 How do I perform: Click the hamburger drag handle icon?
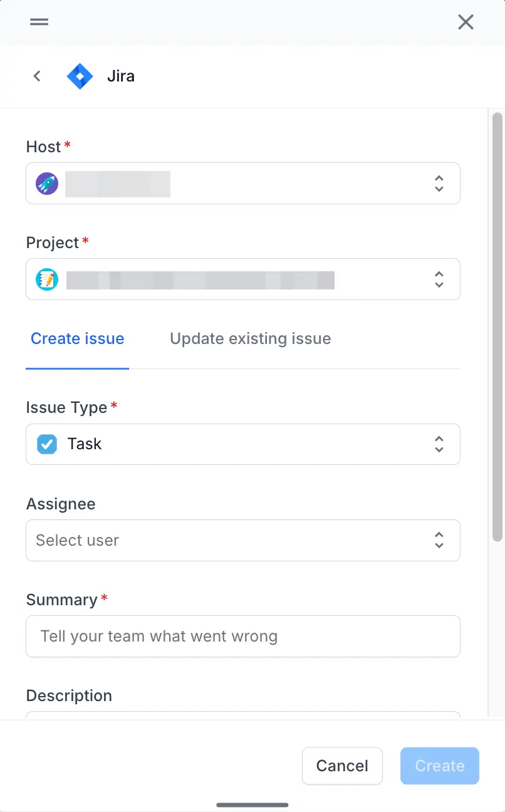point(39,22)
